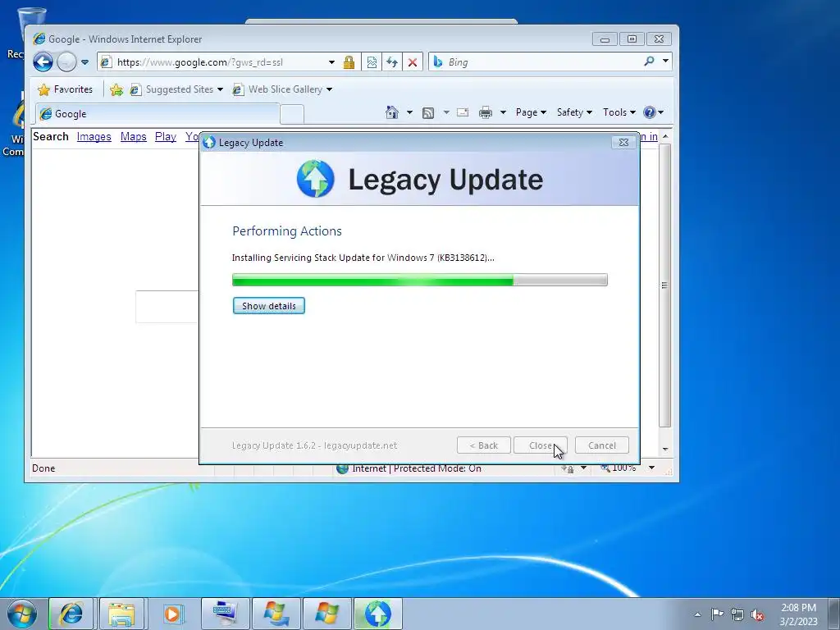
Task: Click the scroll down arrow in Internet Explorer
Action: click(x=665, y=449)
